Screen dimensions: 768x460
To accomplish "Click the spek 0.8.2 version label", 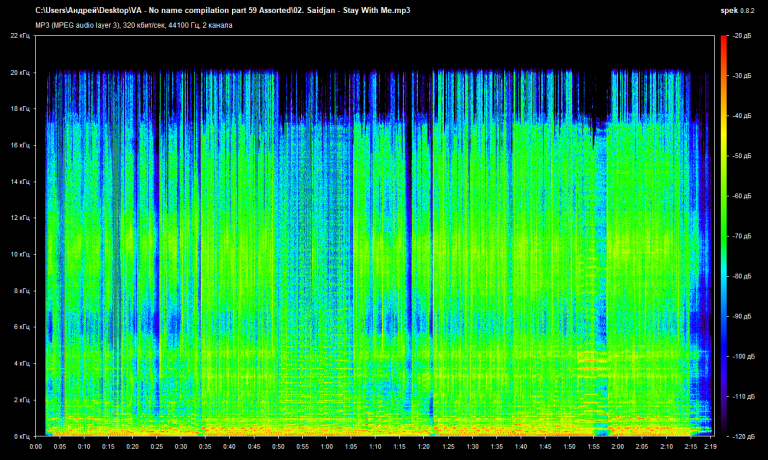I will [x=737, y=11].
